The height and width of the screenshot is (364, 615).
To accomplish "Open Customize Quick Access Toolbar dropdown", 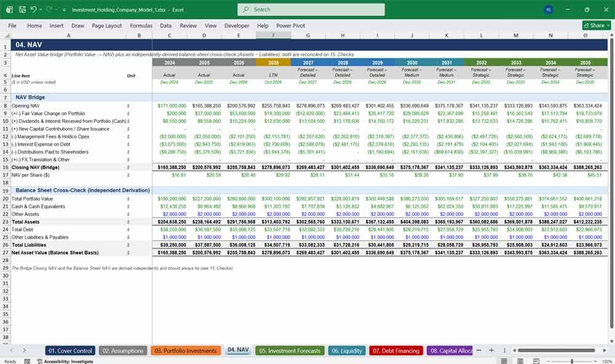I will (x=64, y=10).
